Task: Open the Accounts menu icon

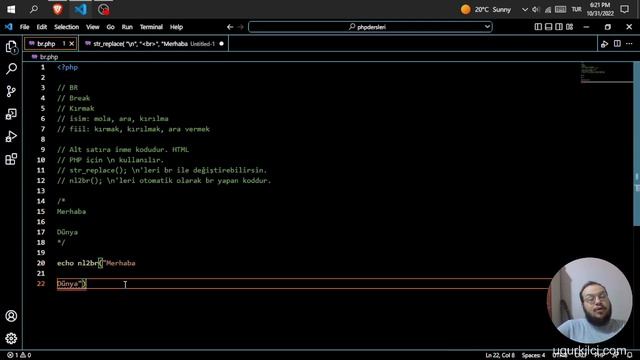Action: point(11,316)
